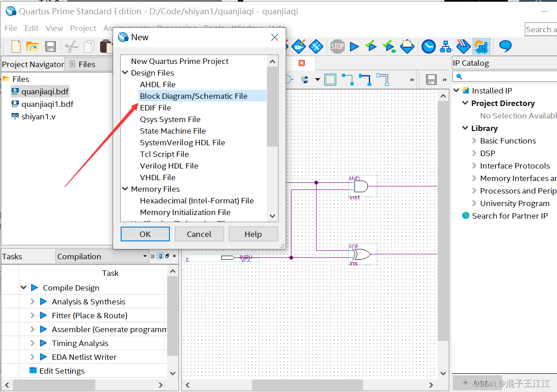Float the Tasks panel window
The height and width of the screenshot is (392, 557).
click(x=167, y=256)
